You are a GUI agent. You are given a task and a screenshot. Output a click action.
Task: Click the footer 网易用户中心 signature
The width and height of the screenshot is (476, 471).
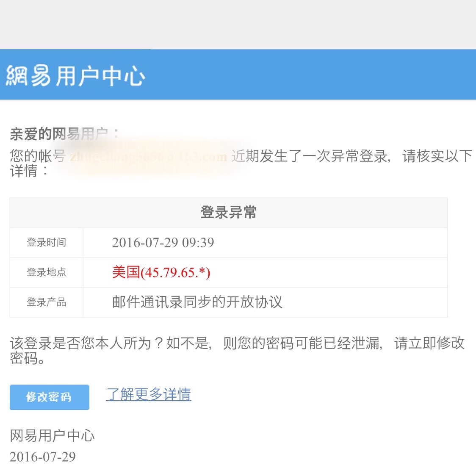tap(52, 435)
